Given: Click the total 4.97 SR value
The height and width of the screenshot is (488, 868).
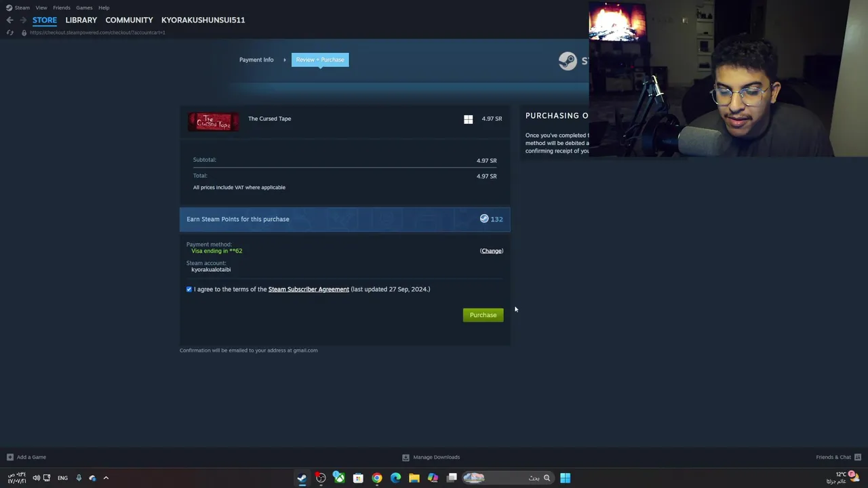Looking at the screenshot, I should (x=486, y=176).
